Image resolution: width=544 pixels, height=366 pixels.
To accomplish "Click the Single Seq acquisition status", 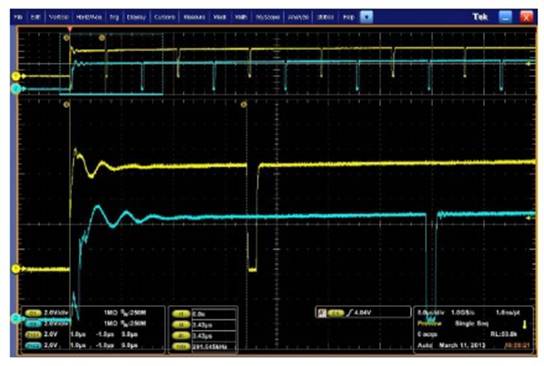I will pyautogui.click(x=471, y=323).
